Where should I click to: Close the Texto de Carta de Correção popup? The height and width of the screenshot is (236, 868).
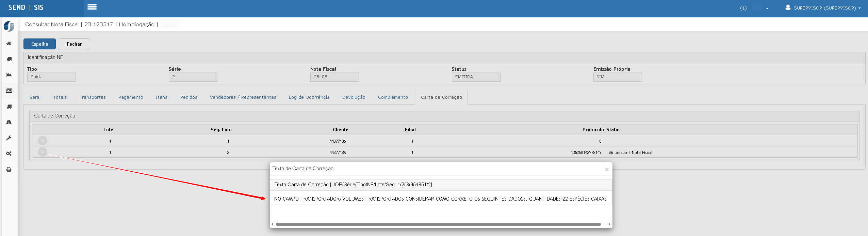606,170
